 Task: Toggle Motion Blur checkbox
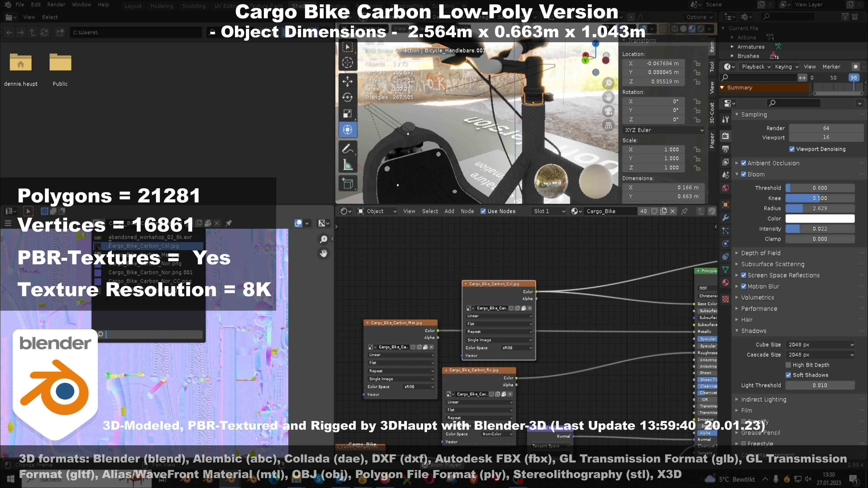tap(744, 286)
